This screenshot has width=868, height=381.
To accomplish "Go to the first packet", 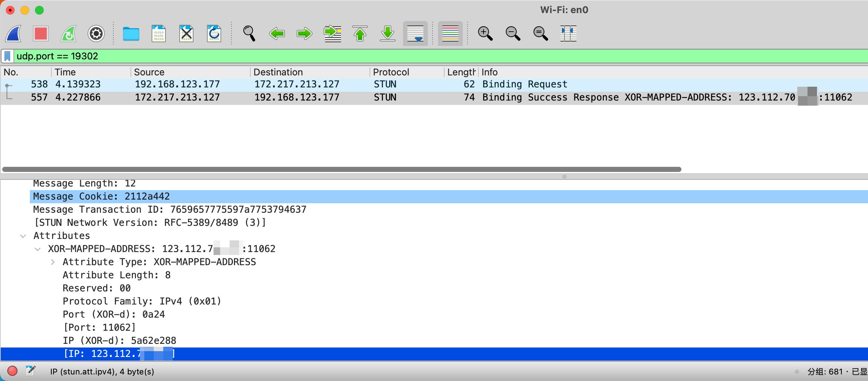I will click(360, 34).
